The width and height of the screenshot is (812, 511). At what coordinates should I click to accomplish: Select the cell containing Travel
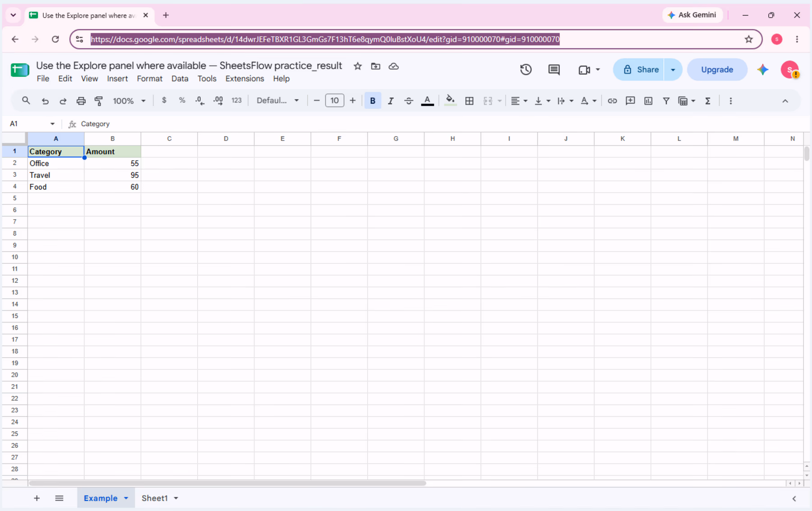pos(56,175)
